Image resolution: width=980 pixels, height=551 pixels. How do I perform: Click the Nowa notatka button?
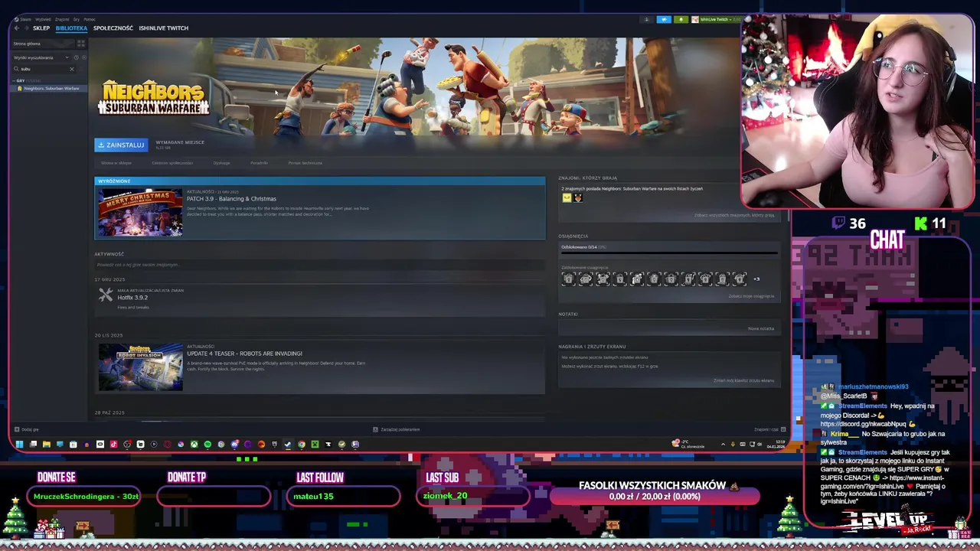click(760, 328)
